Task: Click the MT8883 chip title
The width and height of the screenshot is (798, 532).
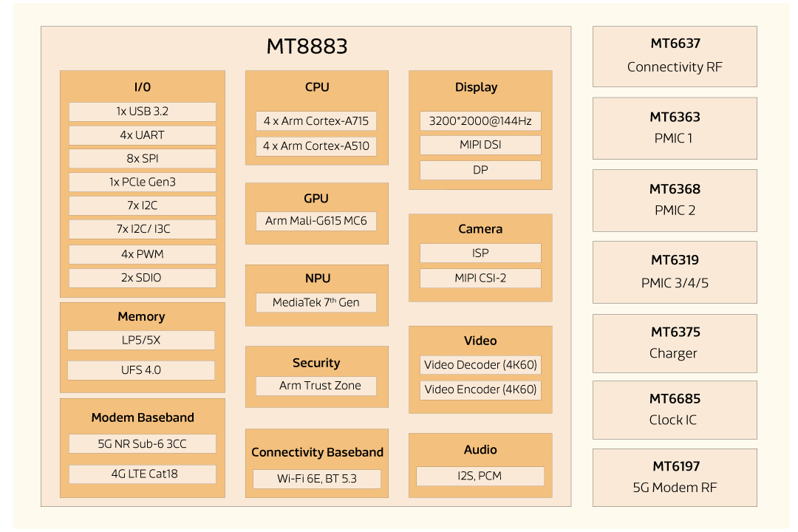Action: [x=307, y=47]
